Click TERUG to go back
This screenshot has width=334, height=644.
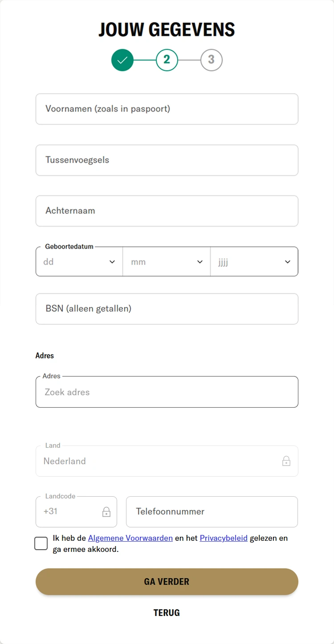tap(167, 612)
